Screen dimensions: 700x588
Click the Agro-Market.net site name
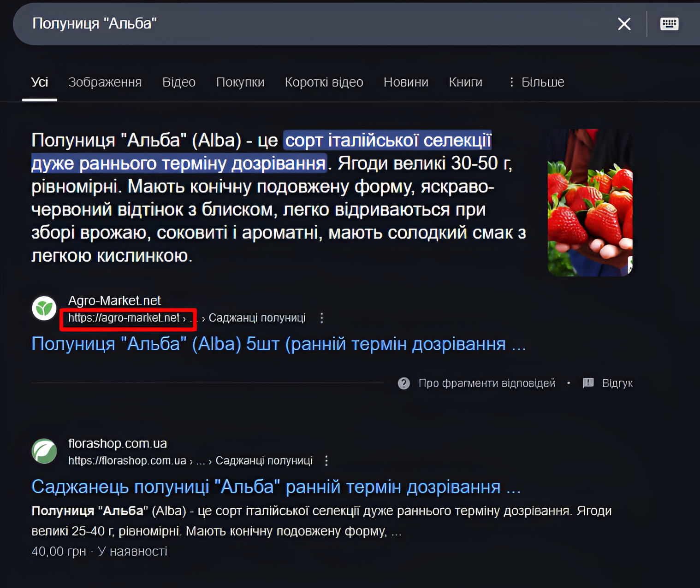click(x=114, y=300)
